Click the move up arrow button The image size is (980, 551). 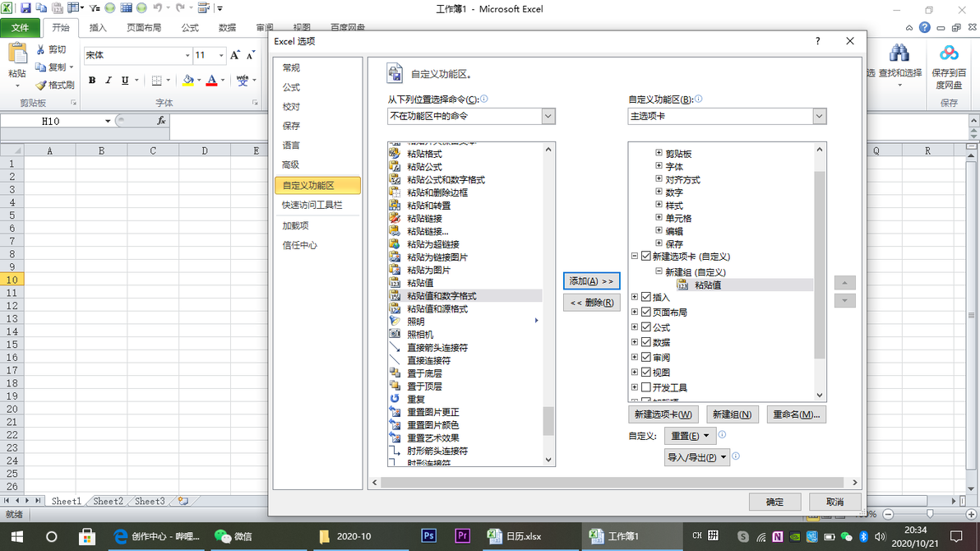point(844,284)
